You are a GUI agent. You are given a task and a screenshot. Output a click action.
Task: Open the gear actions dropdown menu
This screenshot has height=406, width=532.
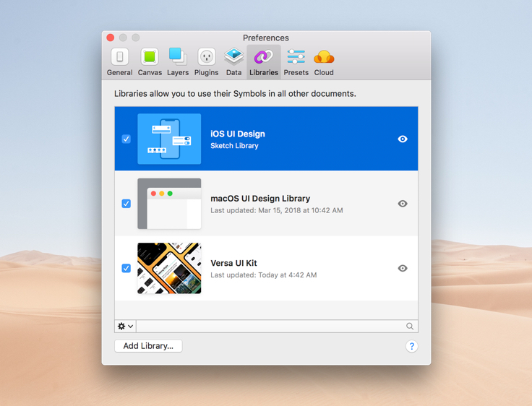tap(125, 327)
